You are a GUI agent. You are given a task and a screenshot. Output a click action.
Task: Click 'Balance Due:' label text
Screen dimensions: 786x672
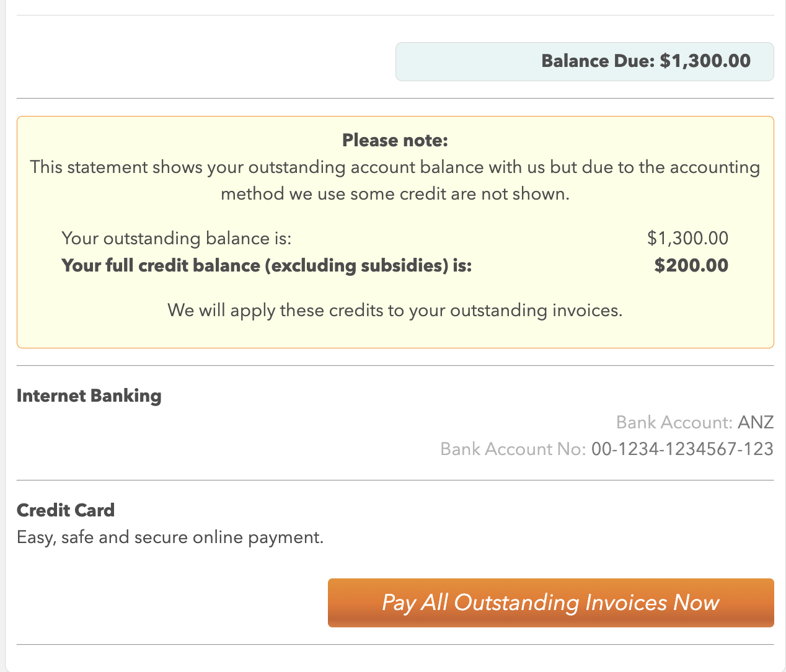point(598,61)
